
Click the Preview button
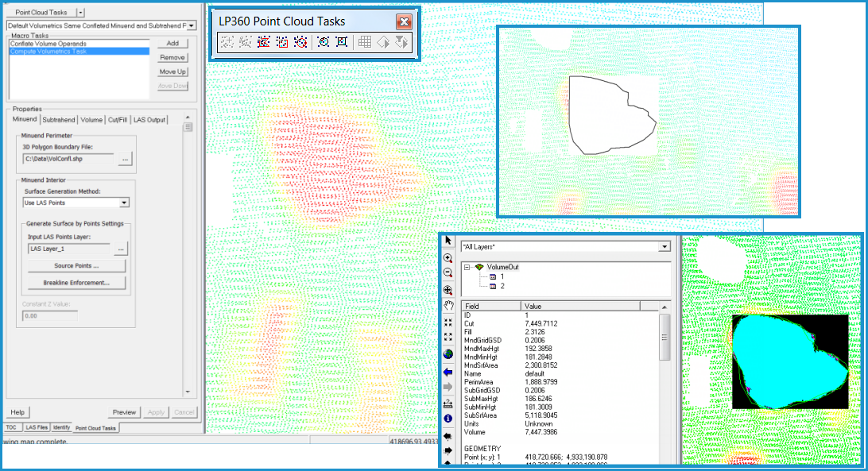[x=124, y=412]
